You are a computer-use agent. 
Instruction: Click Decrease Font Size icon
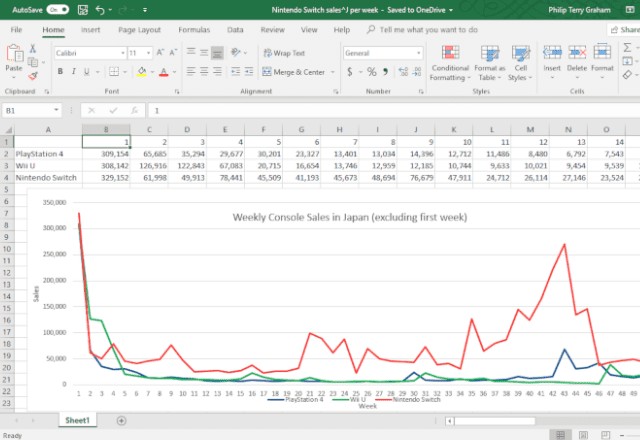(173, 53)
